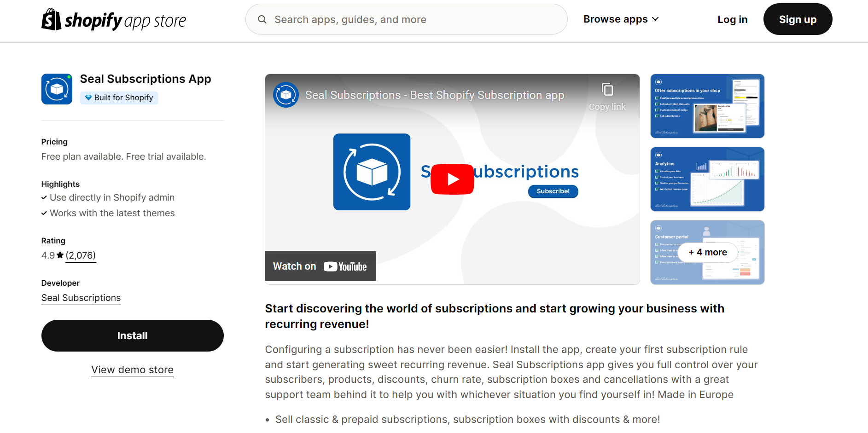Click the Install button
This screenshot has height=433, width=868.
pyautogui.click(x=133, y=336)
